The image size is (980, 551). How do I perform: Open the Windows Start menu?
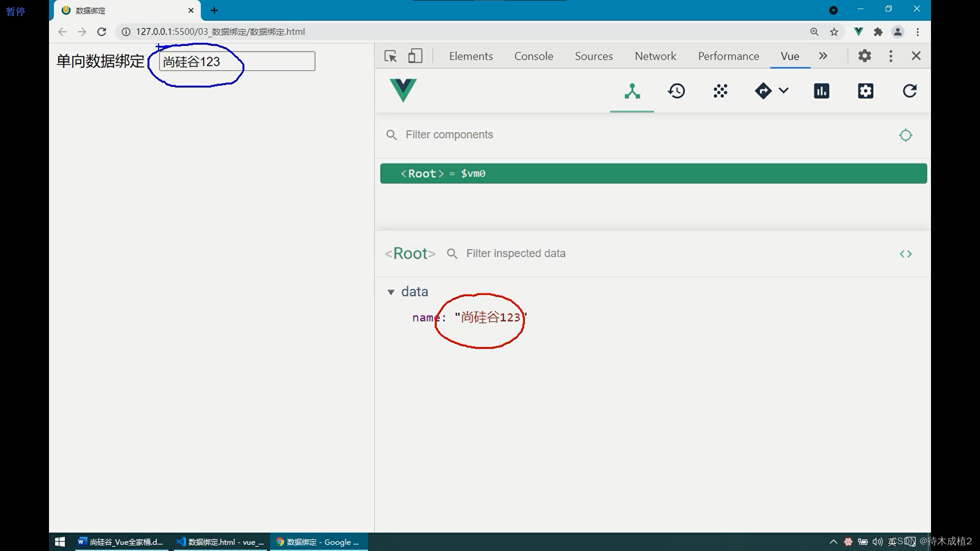tap(60, 542)
